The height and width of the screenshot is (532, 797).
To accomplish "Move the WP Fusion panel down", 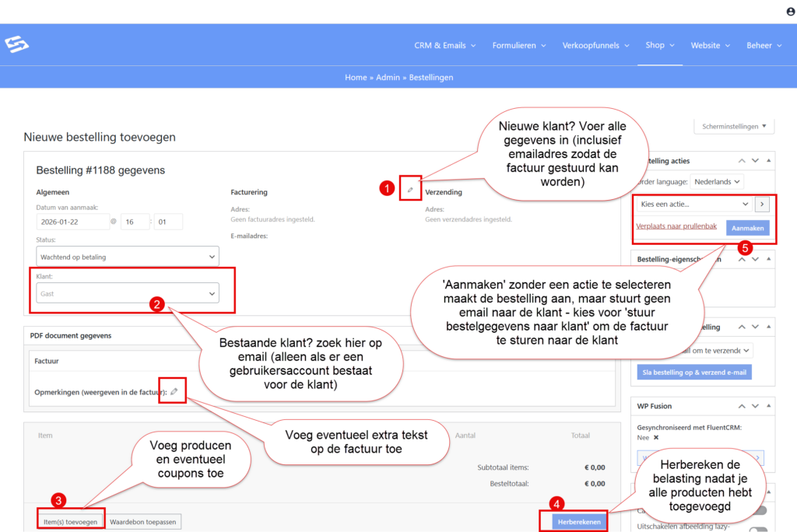I will tap(754, 404).
